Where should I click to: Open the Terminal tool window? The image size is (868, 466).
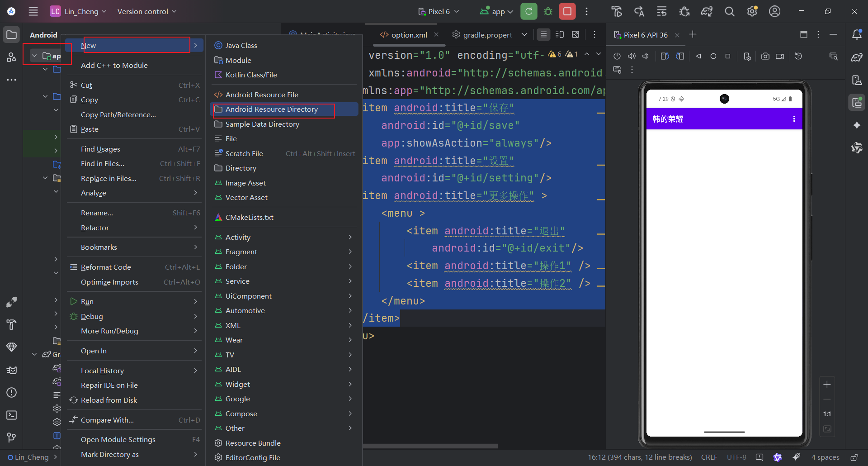pyautogui.click(x=11, y=415)
